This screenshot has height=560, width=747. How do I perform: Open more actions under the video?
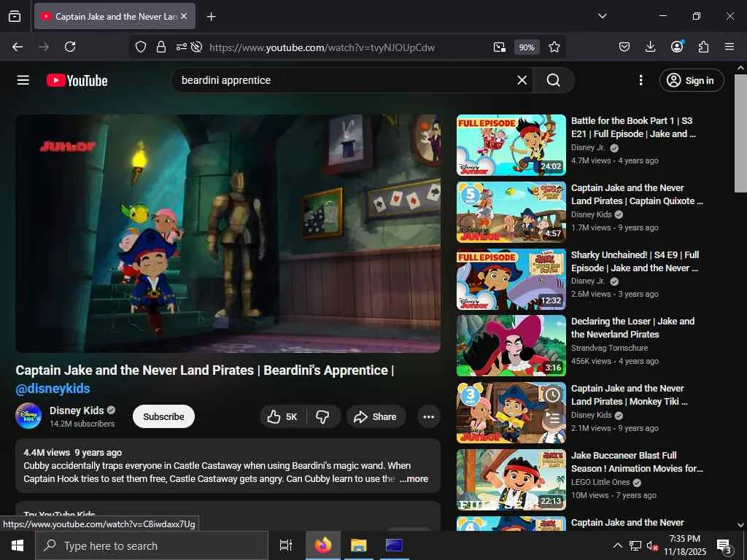point(428,416)
